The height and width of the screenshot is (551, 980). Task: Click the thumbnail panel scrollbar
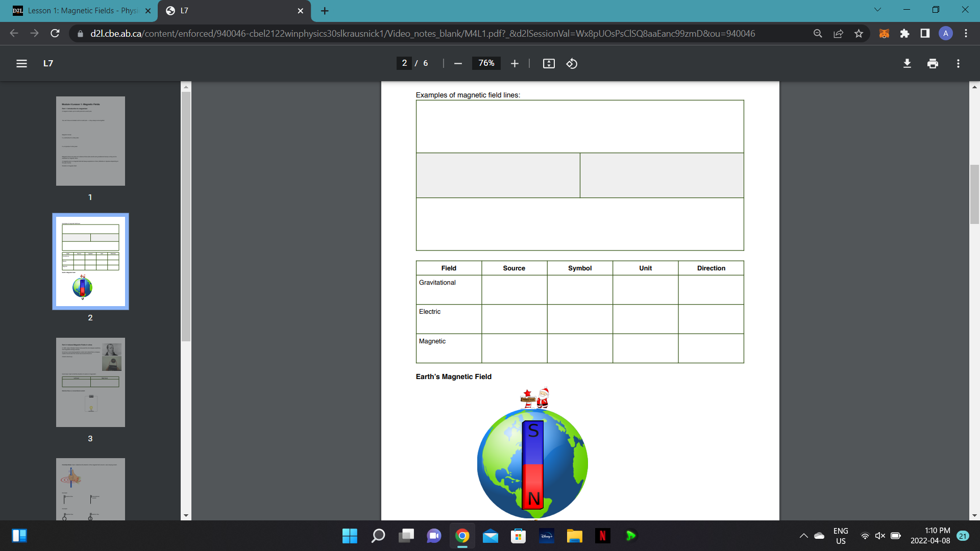[186, 216]
